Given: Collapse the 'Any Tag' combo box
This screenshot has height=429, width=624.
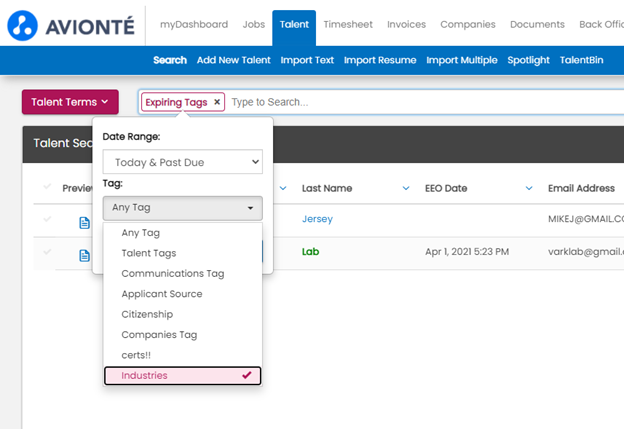Looking at the screenshot, I should pyautogui.click(x=182, y=208).
